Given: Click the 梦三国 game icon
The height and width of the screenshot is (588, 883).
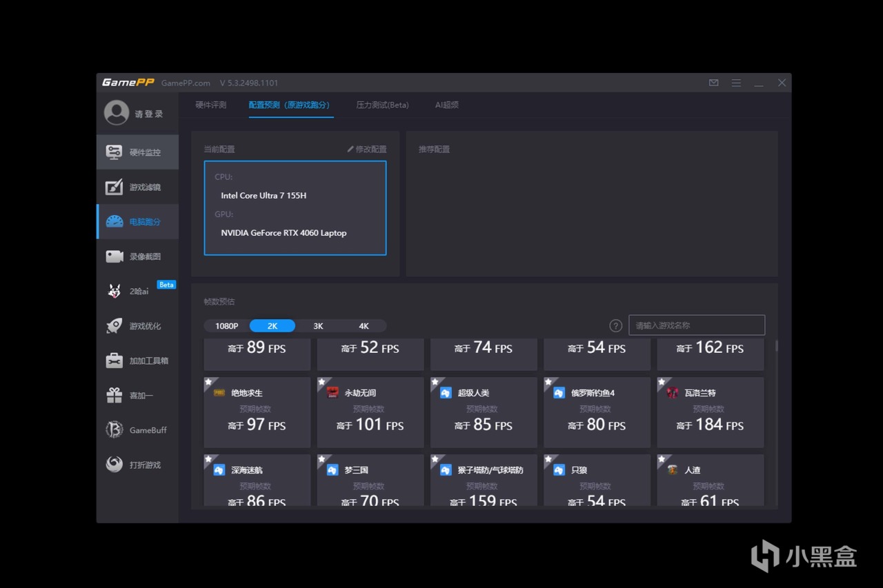Looking at the screenshot, I should pyautogui.click(x=333, y=469).
